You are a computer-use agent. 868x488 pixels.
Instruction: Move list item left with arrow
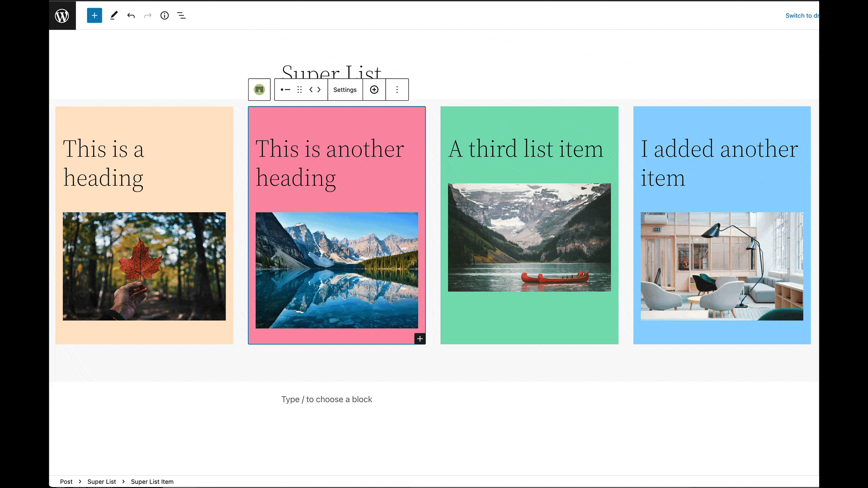point(311,89)
